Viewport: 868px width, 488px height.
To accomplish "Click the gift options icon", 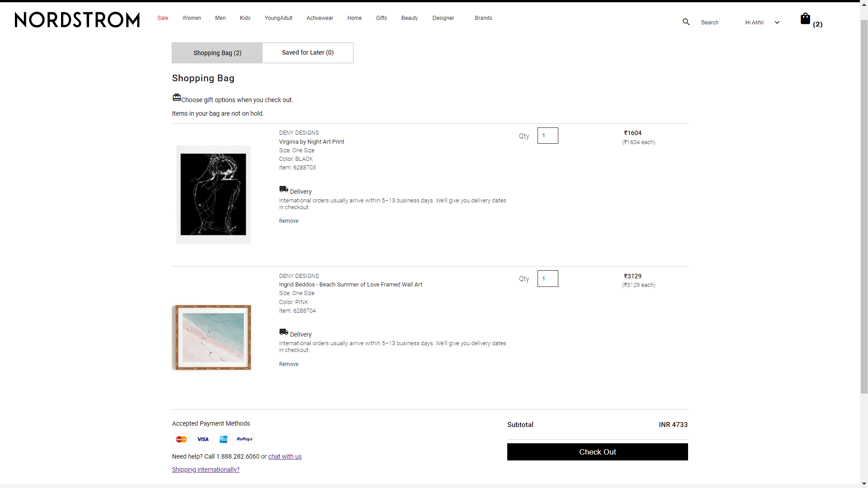I will click(x=176, y=98).
